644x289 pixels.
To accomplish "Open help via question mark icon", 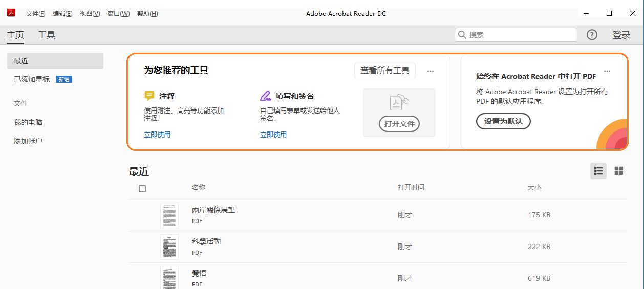I will click(592, 35).
